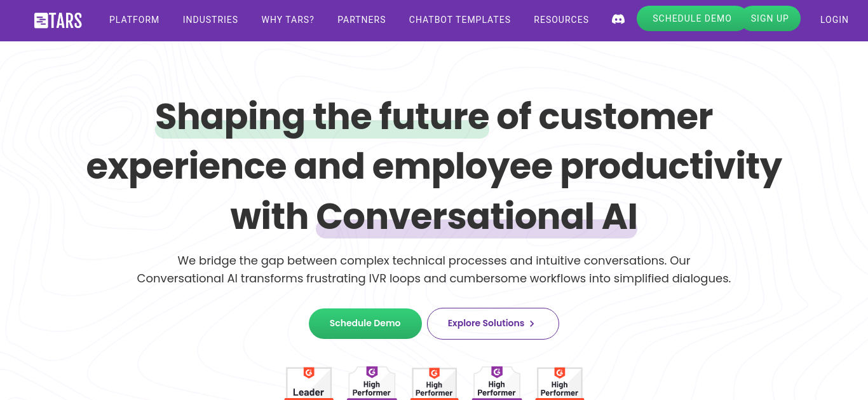Expand the Industries menu

210,20
